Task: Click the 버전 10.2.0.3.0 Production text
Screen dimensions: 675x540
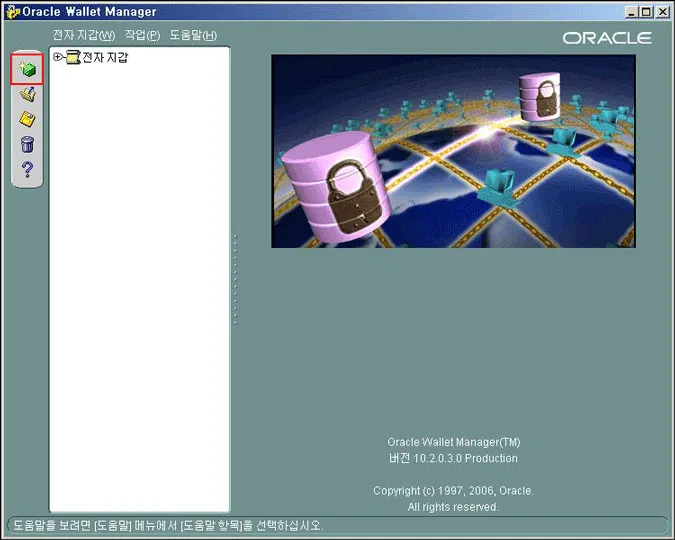Action: click(453, 458)
